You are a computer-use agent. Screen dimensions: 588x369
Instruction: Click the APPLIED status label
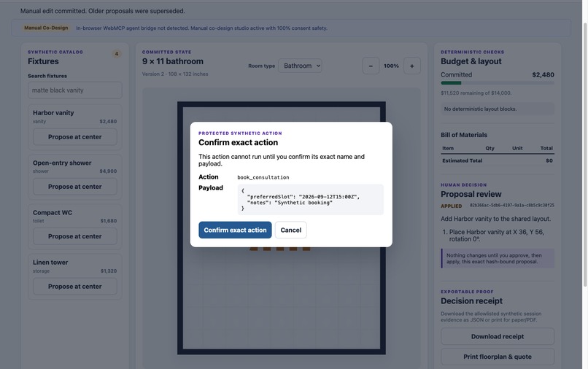tap(451, 206)
